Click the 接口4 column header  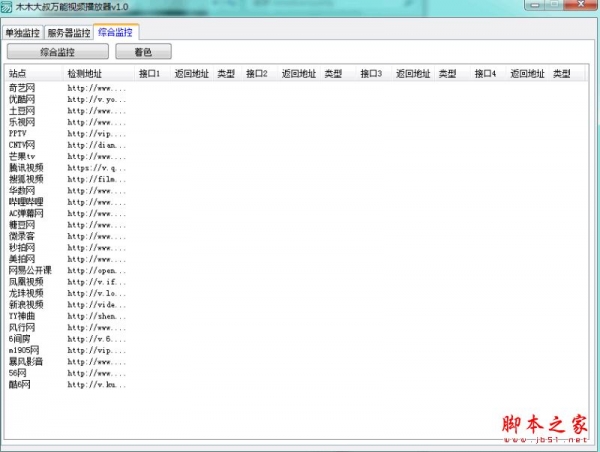488,73
